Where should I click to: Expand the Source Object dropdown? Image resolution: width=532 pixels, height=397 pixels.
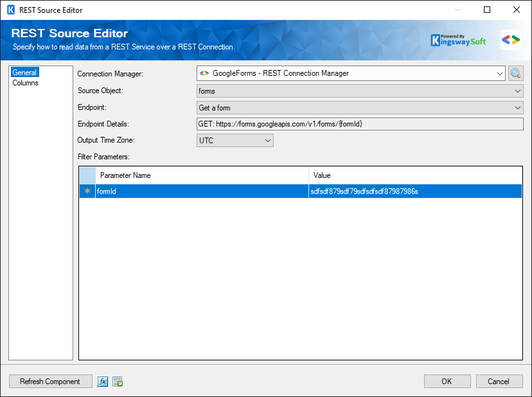(360, 91)
